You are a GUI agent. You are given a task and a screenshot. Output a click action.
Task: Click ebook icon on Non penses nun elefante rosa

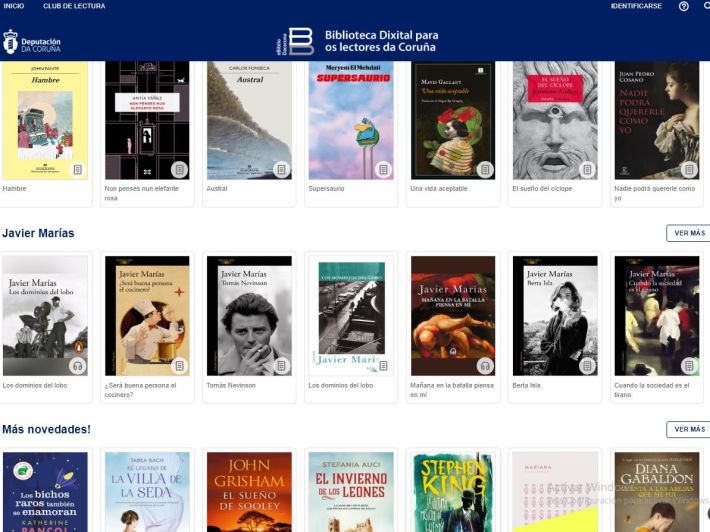[x=180, y=170]
